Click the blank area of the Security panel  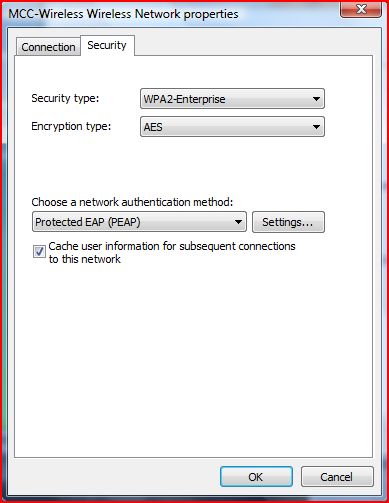[193, 360]
